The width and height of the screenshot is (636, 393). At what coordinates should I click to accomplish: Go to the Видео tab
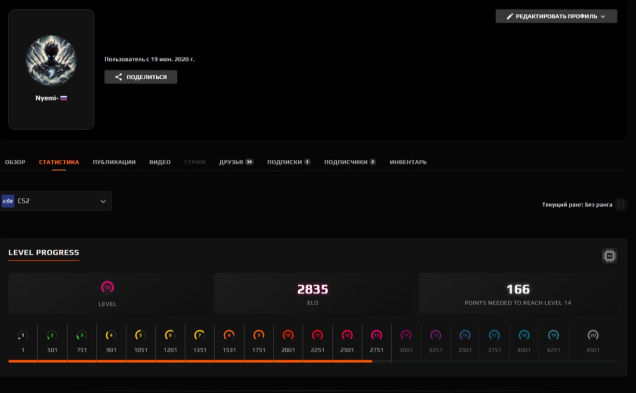tap(160, 162)
